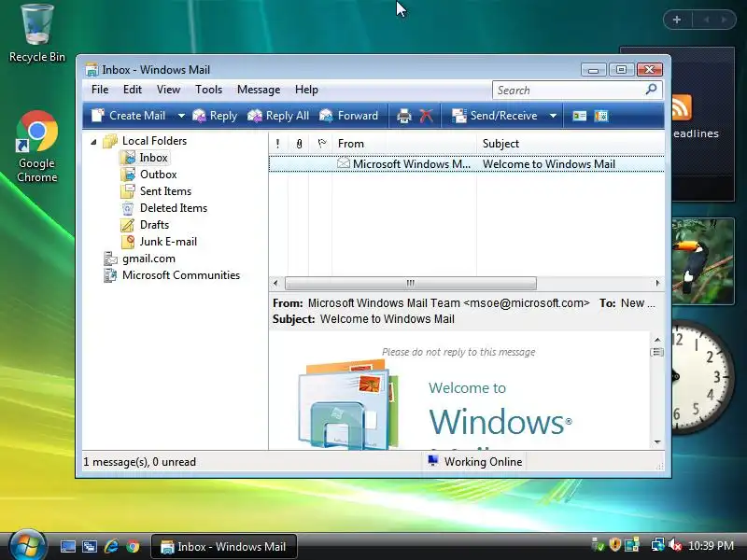Open the Recycle Bin desktop icon
Screen dimensions: 747x560
37,34
